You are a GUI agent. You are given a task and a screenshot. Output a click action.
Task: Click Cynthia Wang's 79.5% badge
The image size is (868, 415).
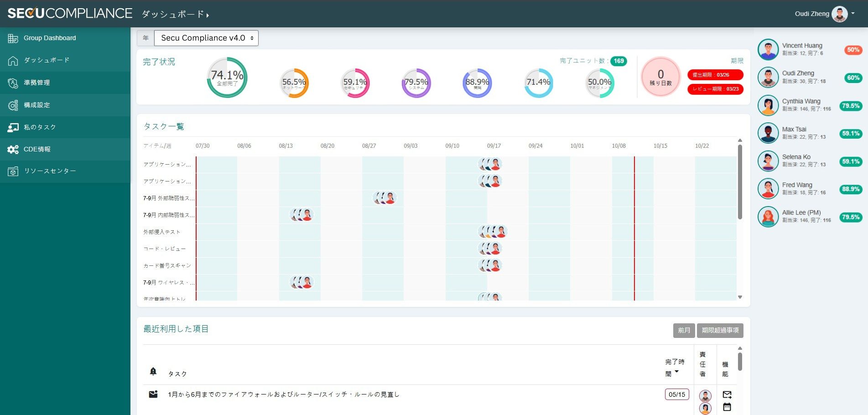pyautogui.click(x=851, y=106)
